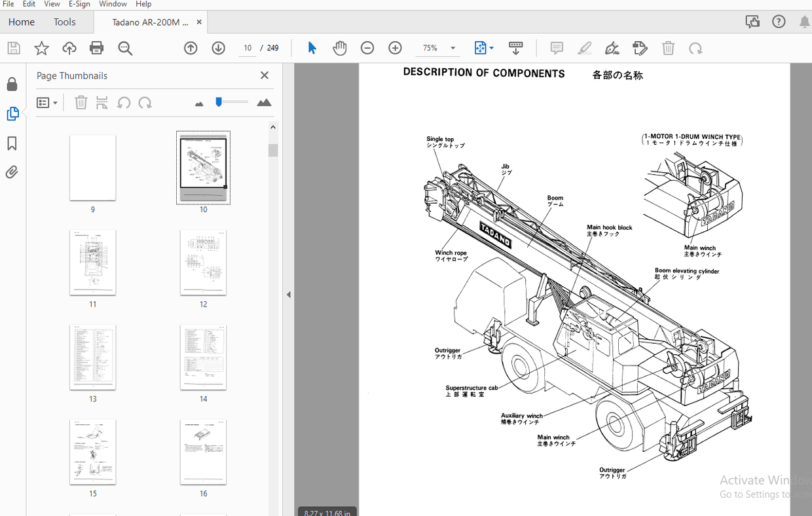This screenshot has height=516, width=812.
Task: Open the Fill & Sign tool
Action: tap(612, 48)
